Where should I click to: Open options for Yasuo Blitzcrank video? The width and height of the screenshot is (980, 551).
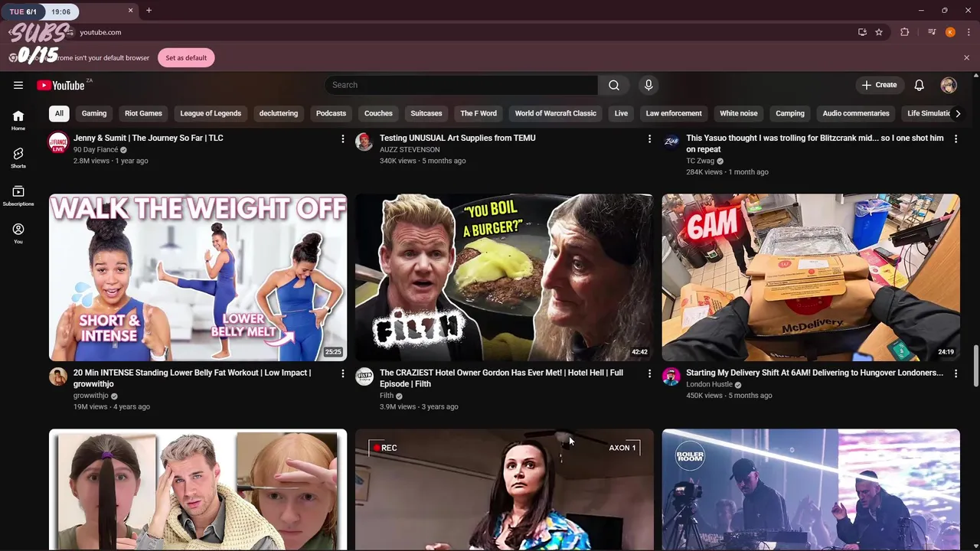click(955, 139)
